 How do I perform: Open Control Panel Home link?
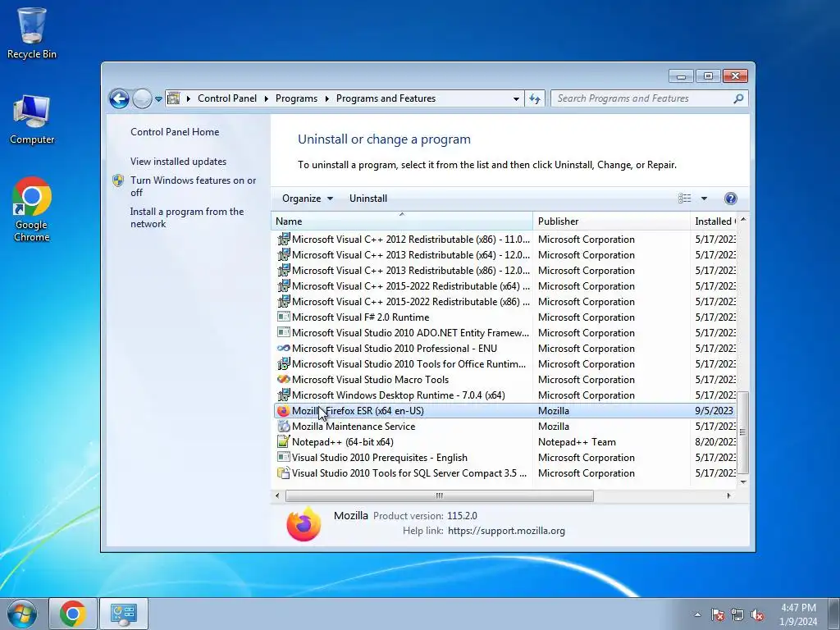pyautogui.click(x=175, y=132)
